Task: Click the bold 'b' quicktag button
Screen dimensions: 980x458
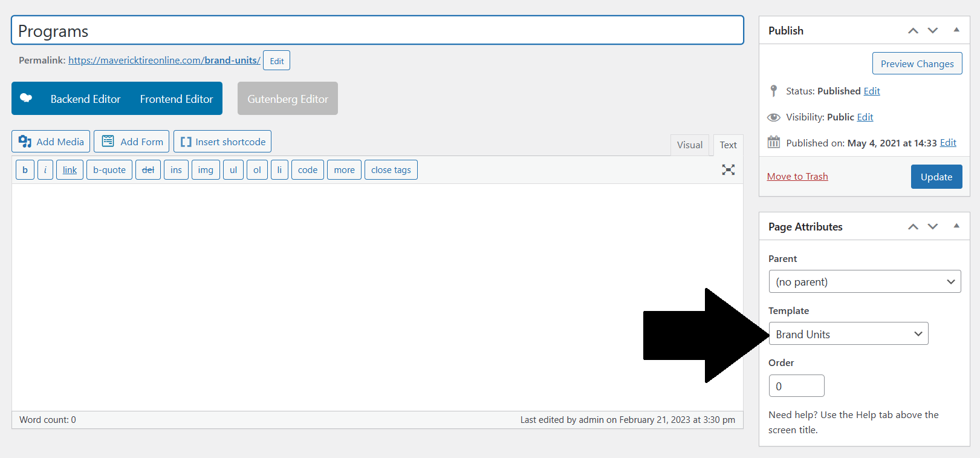Action: click(x=25, y=170)
